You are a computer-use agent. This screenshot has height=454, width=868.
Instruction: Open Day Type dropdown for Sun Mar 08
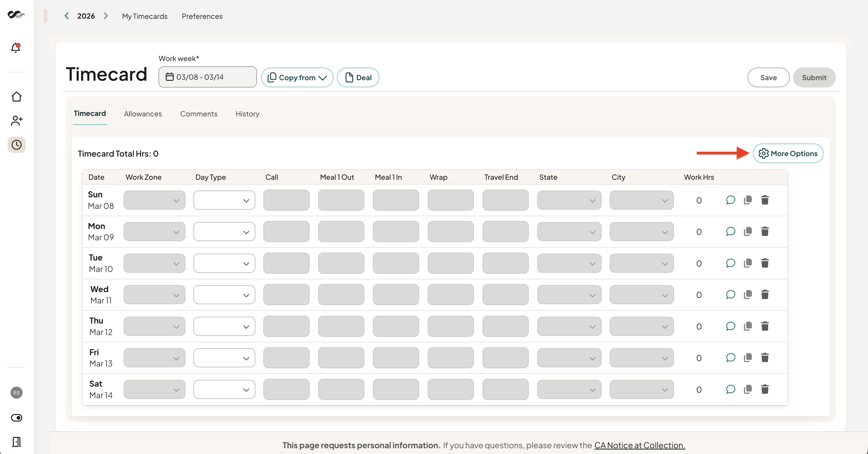click(x=224, y=200)
